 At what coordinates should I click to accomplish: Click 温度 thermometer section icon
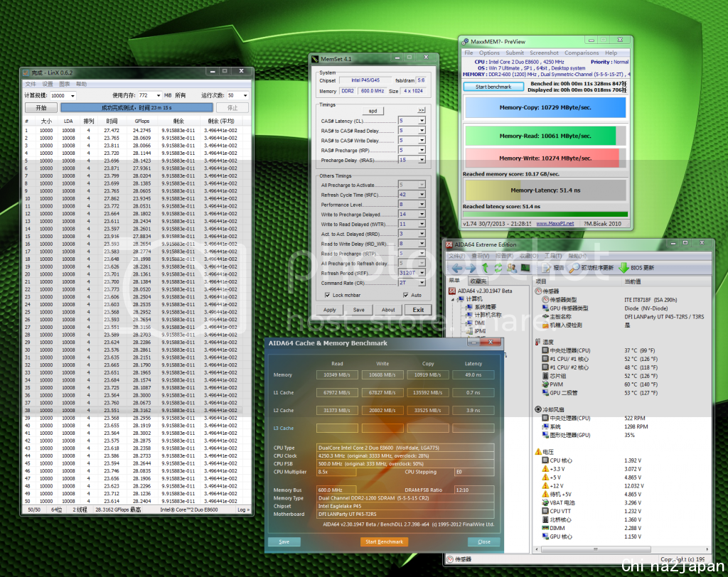pyautogui.click(x=537, y=342)
